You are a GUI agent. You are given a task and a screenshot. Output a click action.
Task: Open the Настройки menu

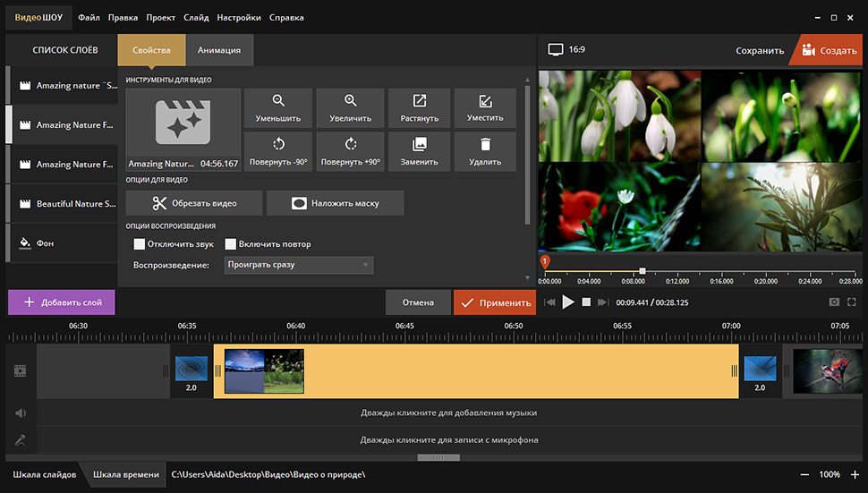point(239,18)
